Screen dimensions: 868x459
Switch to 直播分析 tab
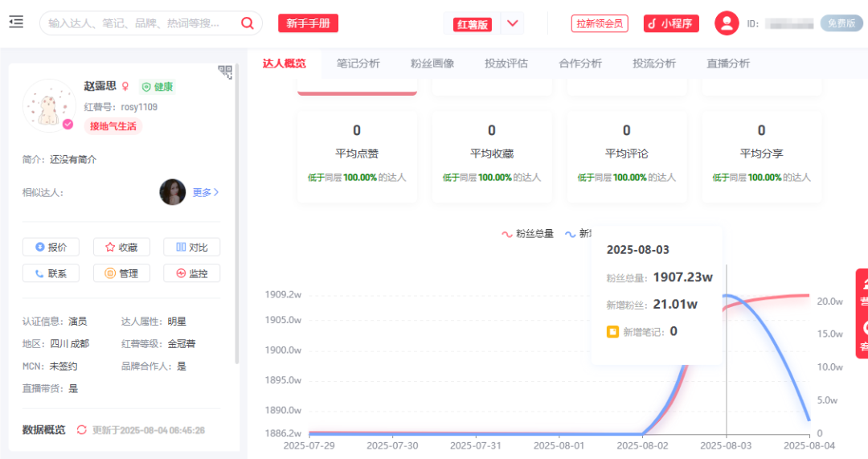point(728,64)
